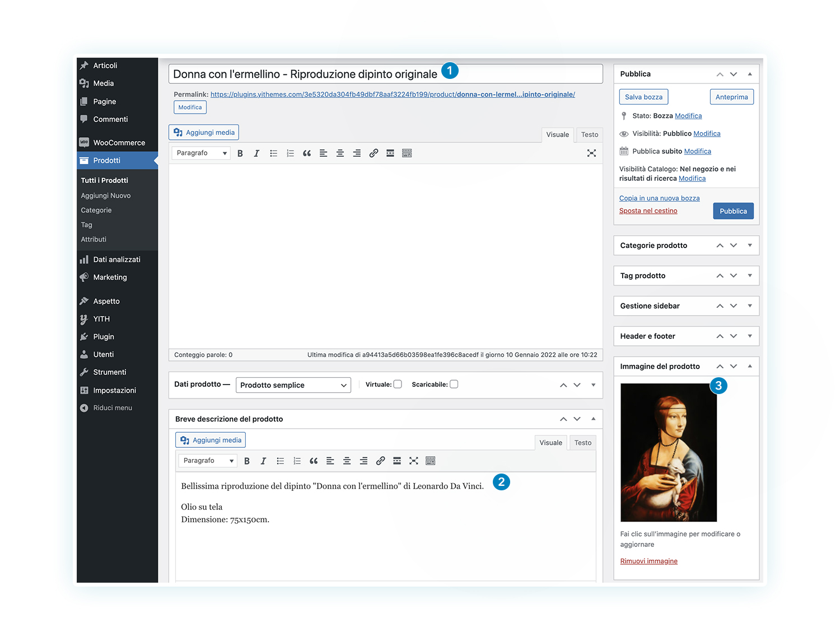Toggle italic in short description editor
The height and width of the screenshot is (637, 840).
click(x=263, y=461)
